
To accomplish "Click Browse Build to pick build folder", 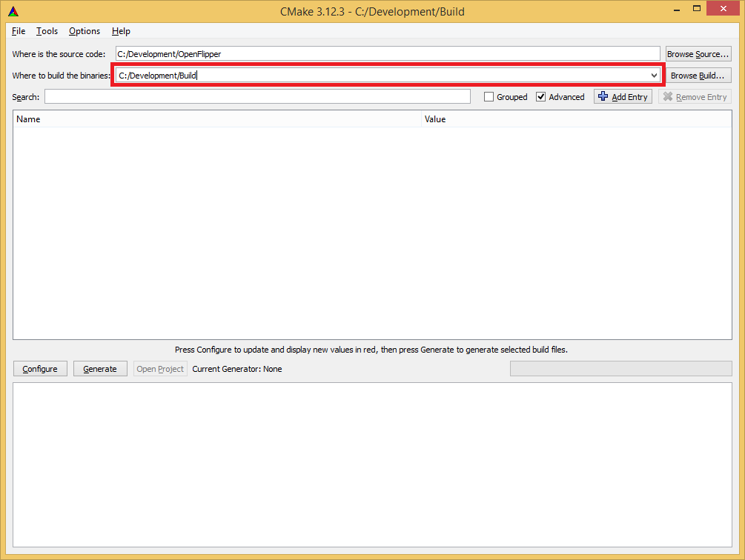I will (698, 75).
